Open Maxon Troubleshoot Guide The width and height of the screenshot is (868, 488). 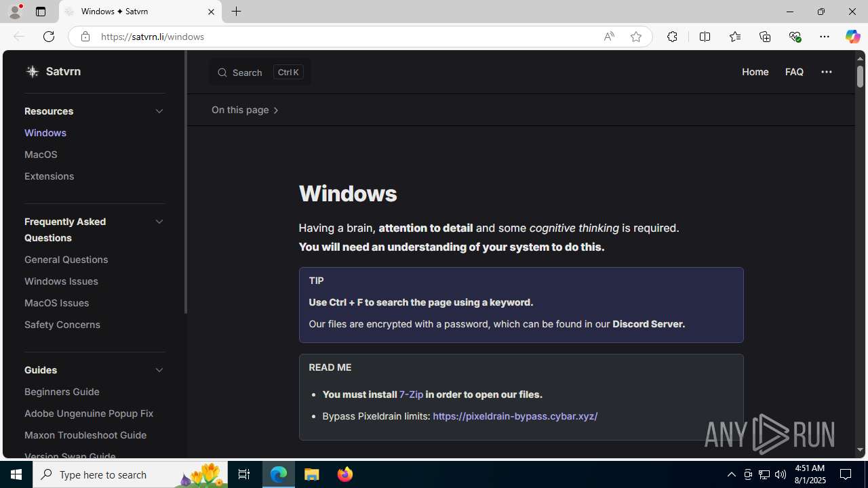[85, 435]
